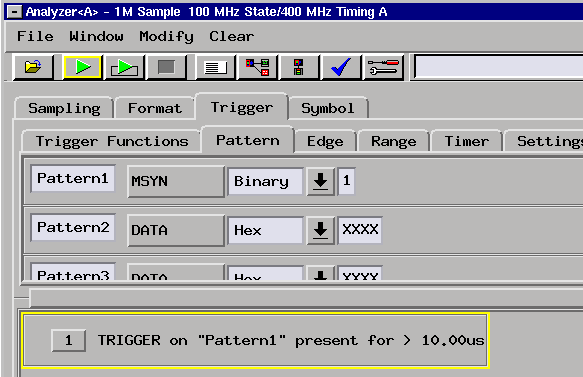Screen dimensions: 583x377
Task: Click the down-arrow button in Pattern1 row
Action: coord(320,181)
